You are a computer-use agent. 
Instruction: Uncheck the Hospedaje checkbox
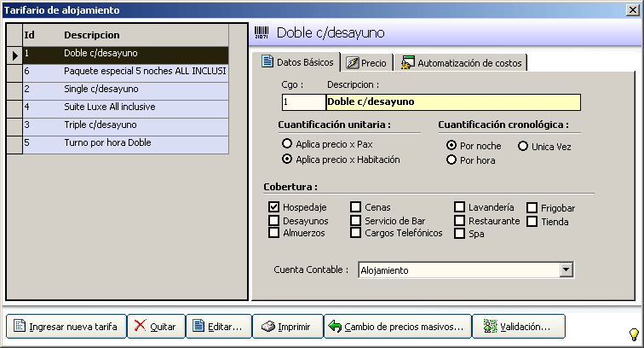(274, 206)
